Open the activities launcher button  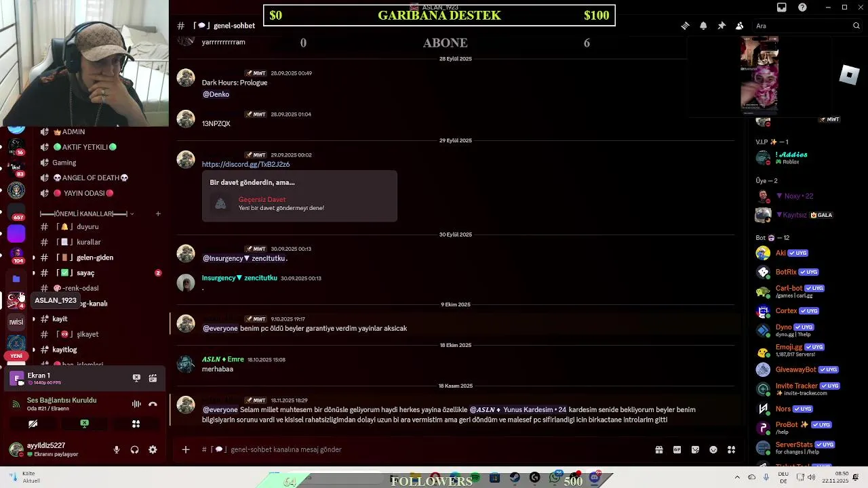(x=136, y=424)
